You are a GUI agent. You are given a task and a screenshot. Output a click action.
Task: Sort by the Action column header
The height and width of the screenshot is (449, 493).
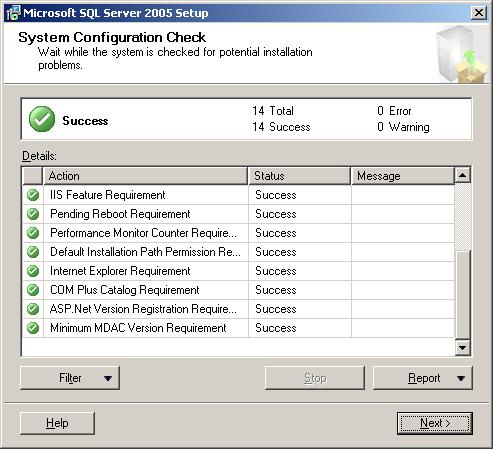(145, 176)
